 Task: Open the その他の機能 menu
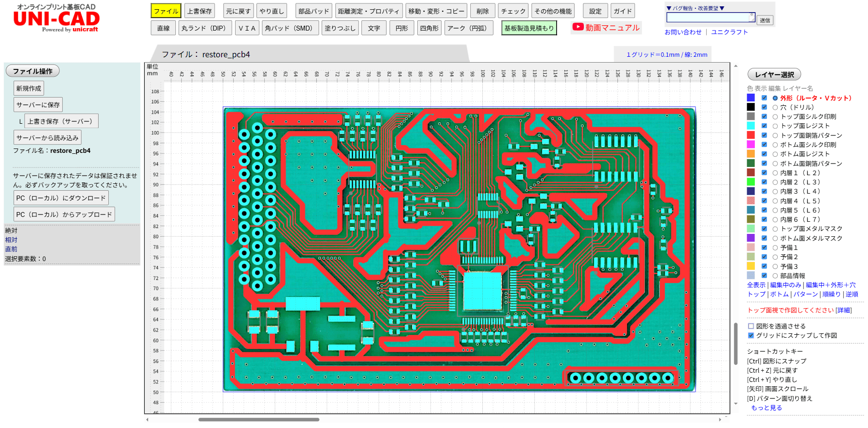(x=553, y=11)
